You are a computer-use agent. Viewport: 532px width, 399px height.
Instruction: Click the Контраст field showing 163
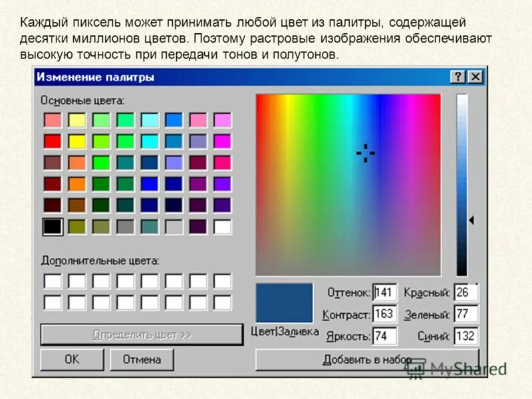384,314
